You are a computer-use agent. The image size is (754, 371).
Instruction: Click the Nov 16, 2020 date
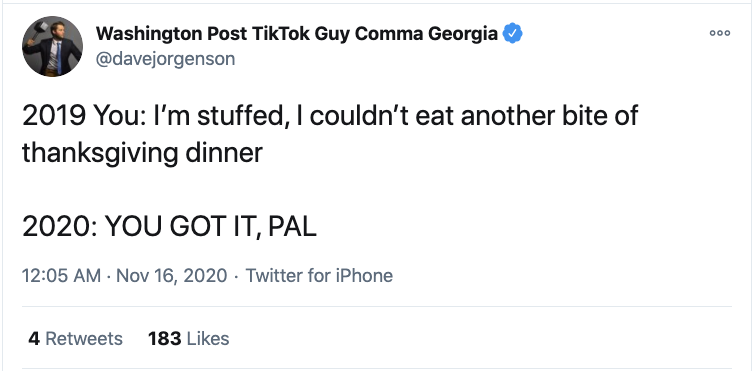tap(172, 276)
